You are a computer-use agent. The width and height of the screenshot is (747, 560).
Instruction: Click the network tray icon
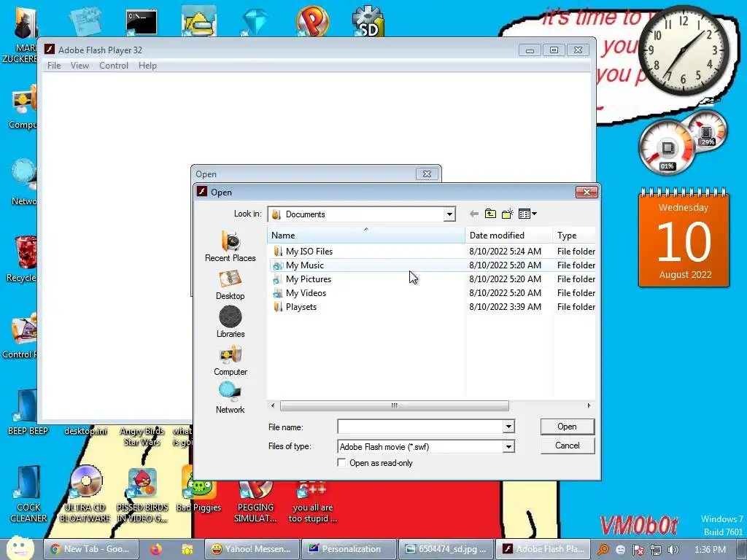[656, 550]
